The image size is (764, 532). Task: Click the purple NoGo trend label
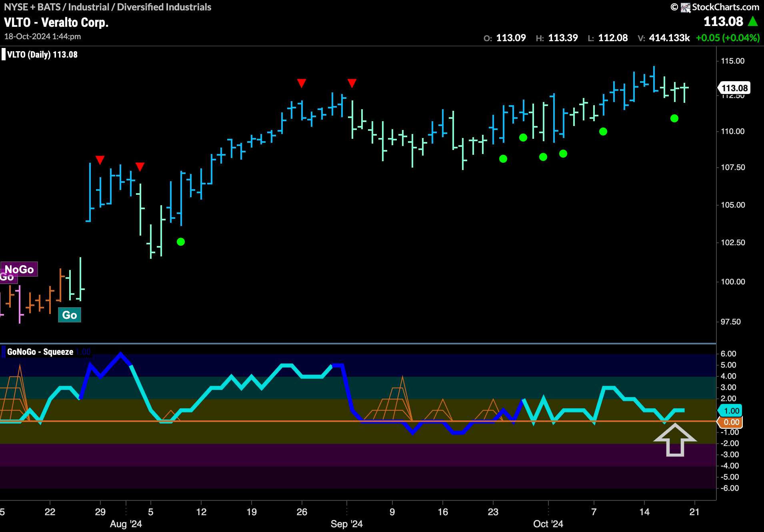[x=19, y=269]
